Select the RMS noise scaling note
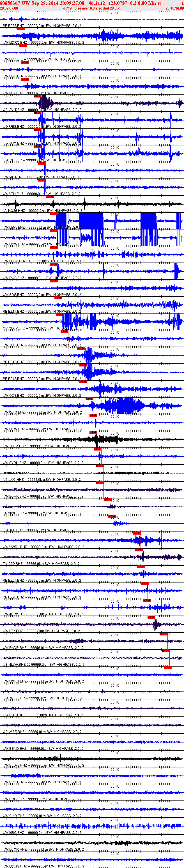This screenshot has width=184, height=868. click(92, 8)
